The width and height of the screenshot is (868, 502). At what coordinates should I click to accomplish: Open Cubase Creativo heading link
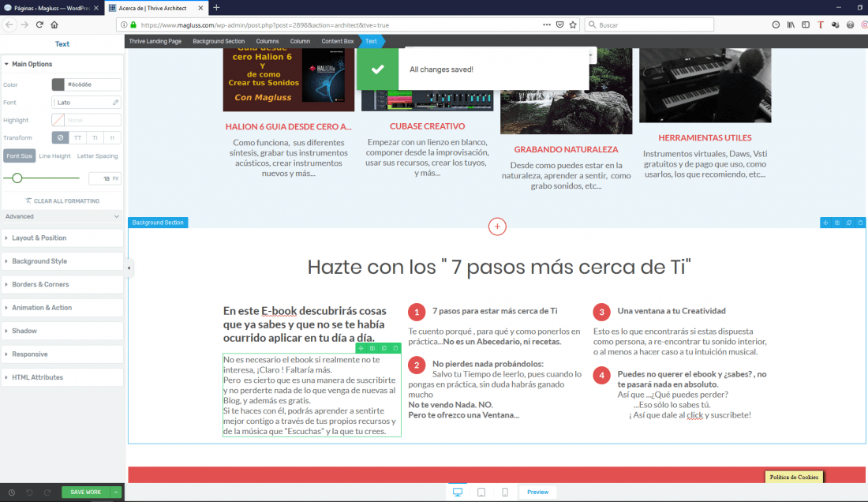[x=428, y=126]
